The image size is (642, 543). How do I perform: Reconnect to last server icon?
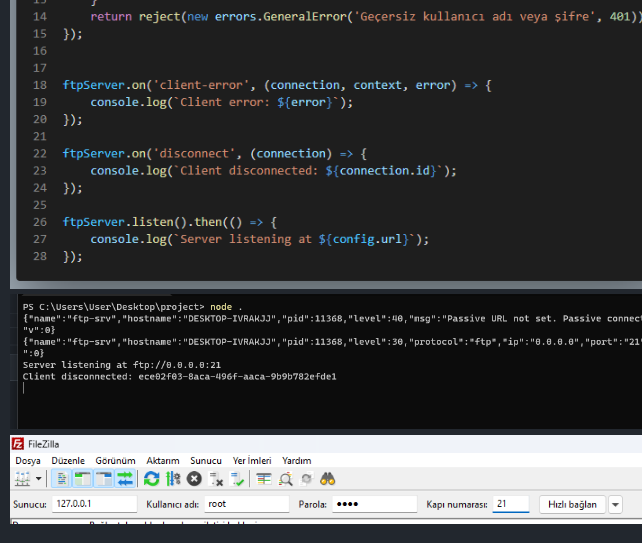click(237, 479)
